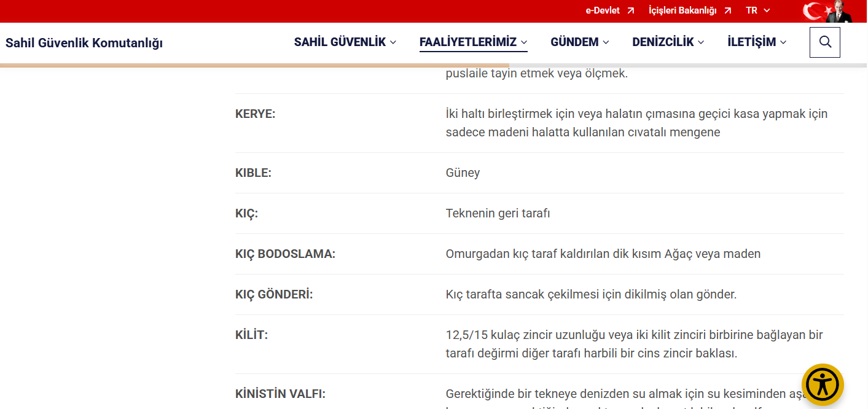Select the KİLİT: term
868x409 pixels.
[x=252, y=335]
